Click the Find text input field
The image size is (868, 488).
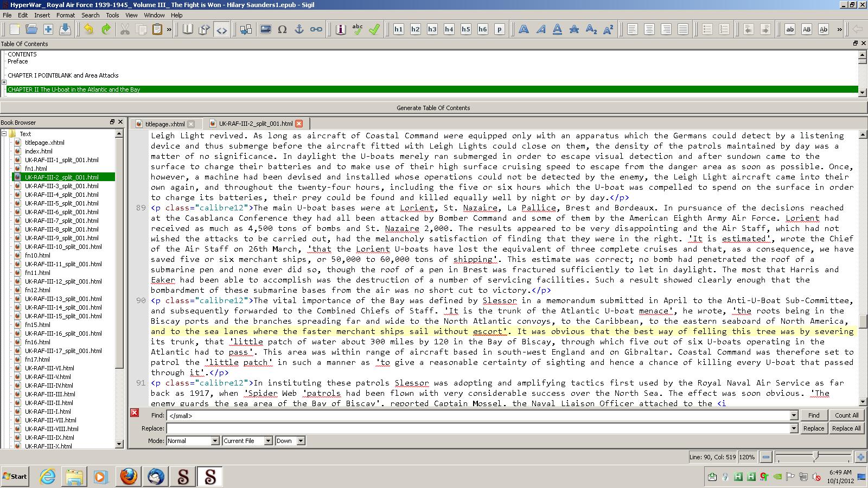[478, 415]
